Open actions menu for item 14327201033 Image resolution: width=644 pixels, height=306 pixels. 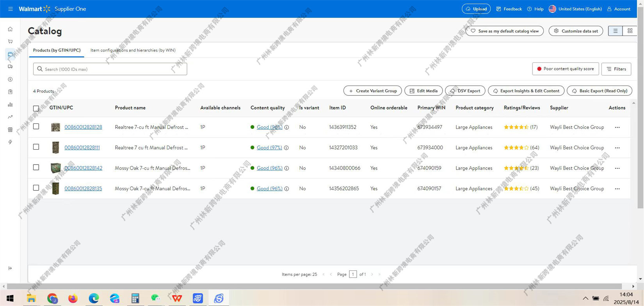(617, 148)
